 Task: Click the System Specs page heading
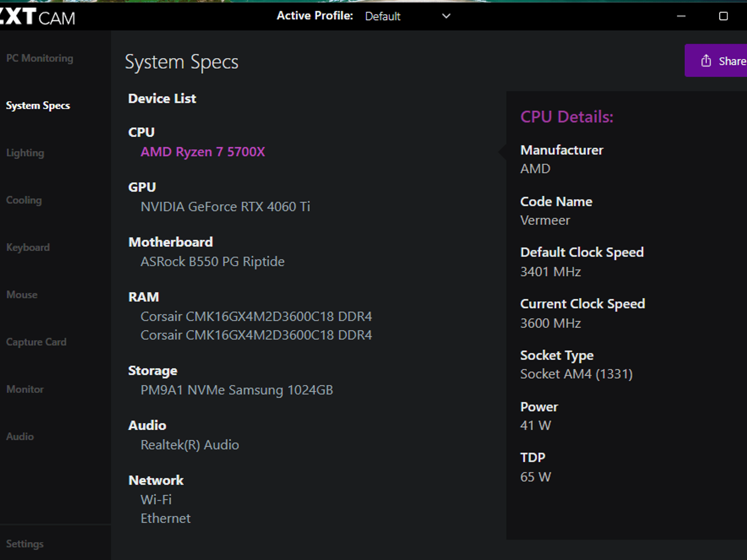(182, 62)
